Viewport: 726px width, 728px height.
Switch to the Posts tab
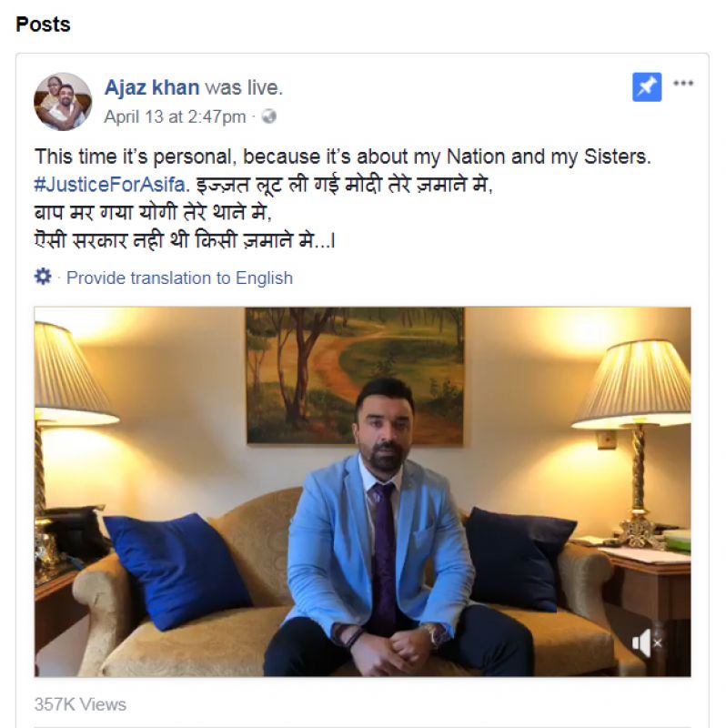[42, 25]
